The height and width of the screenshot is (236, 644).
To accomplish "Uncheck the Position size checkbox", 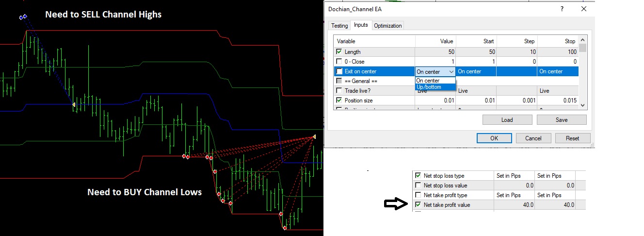I will pyautogui.click(x=339, y=101).
